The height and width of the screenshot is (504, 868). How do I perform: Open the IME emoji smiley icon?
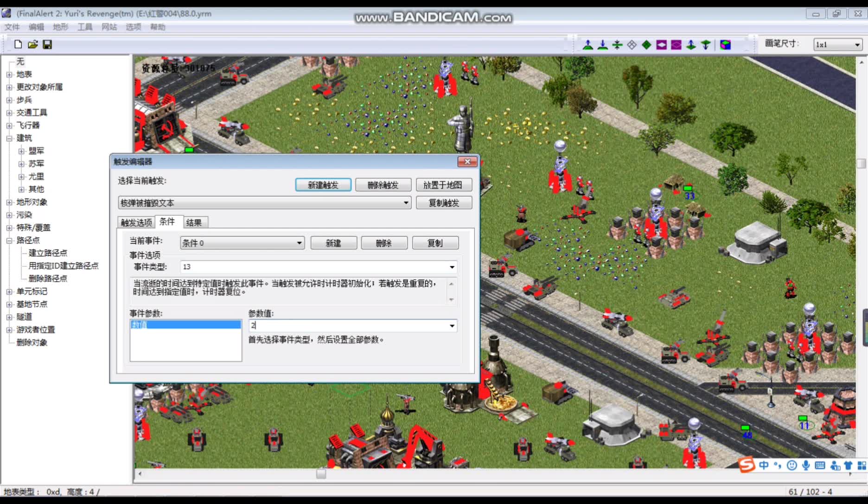(792, 466)
